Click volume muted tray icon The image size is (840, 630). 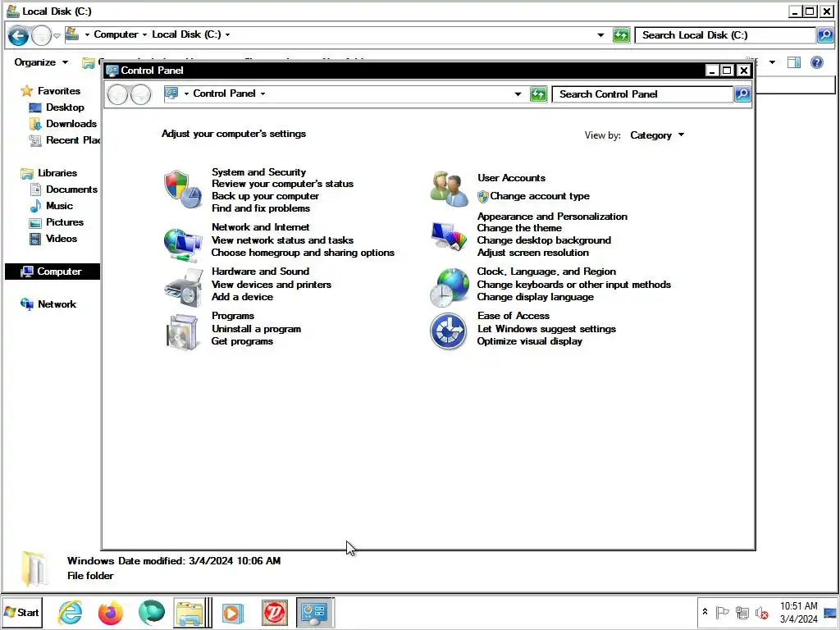(x=761, y=612)
